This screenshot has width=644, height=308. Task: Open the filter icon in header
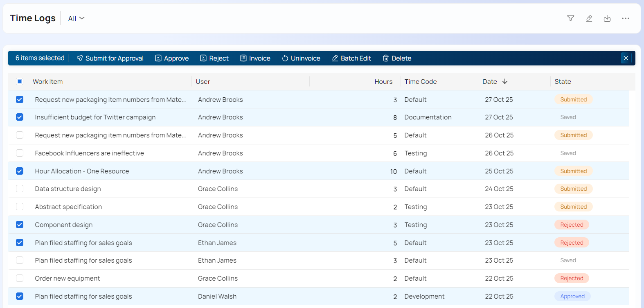[x=570, y=18]
